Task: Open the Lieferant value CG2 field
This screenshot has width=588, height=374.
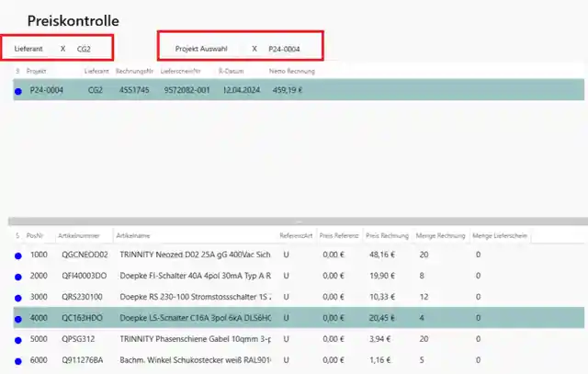Action: point(84,49)
